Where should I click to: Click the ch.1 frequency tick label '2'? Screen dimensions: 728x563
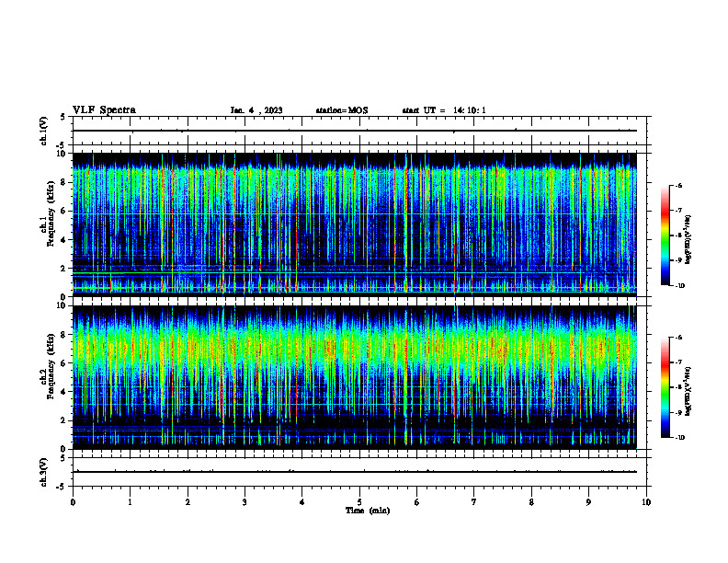[63, 269]
